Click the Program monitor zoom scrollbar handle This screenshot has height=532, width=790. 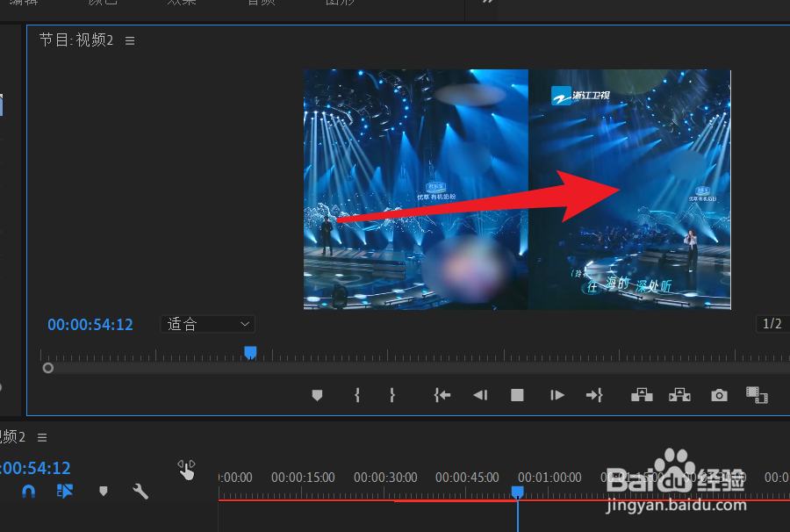point(48,368)
